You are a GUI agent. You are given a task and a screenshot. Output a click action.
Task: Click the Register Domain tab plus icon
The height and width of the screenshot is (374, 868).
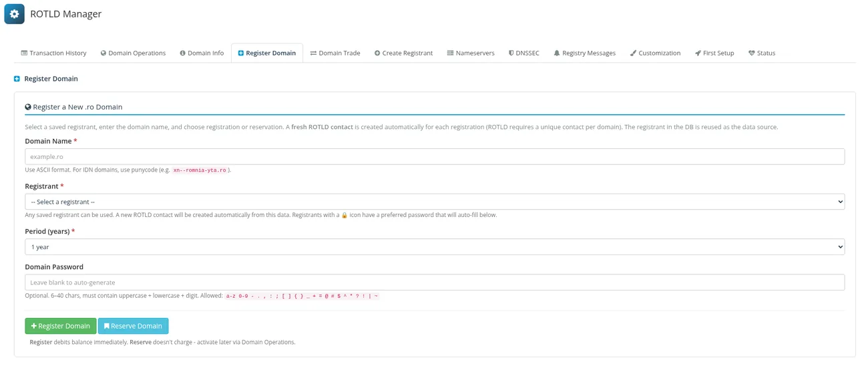pyautogui.click(x=241, y=53)
